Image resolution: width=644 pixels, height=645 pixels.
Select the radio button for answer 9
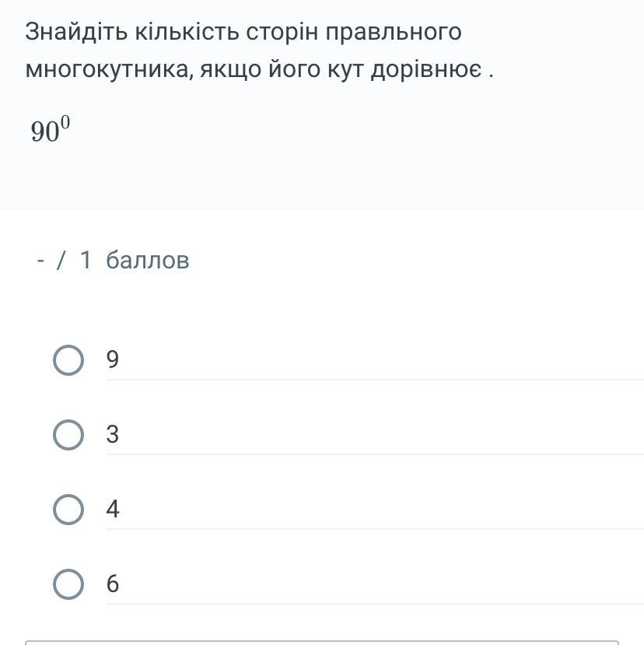pyautogui.click(x=68, y=360)
